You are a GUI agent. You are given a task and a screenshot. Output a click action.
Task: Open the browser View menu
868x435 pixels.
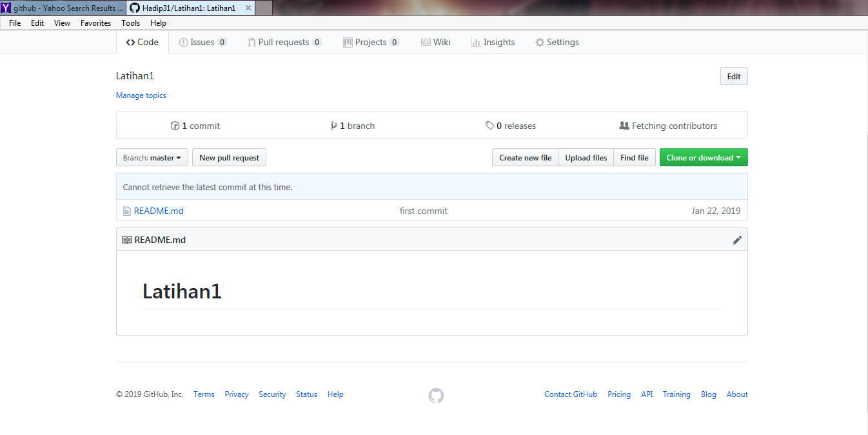coord(63,23)
